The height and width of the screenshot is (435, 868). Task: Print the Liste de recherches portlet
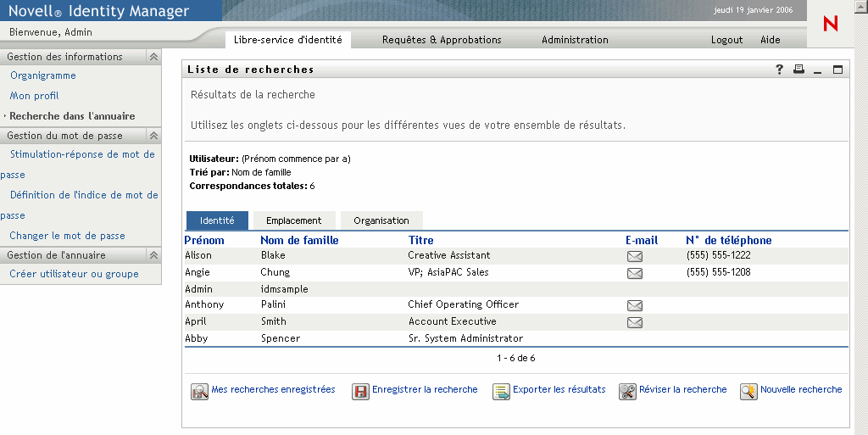point(798,70)
